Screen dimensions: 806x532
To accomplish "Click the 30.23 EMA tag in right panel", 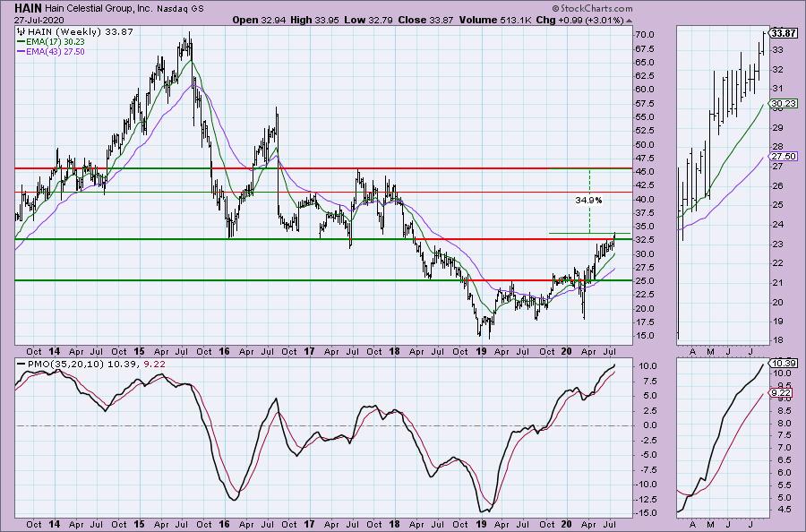I will coord(784,104).
